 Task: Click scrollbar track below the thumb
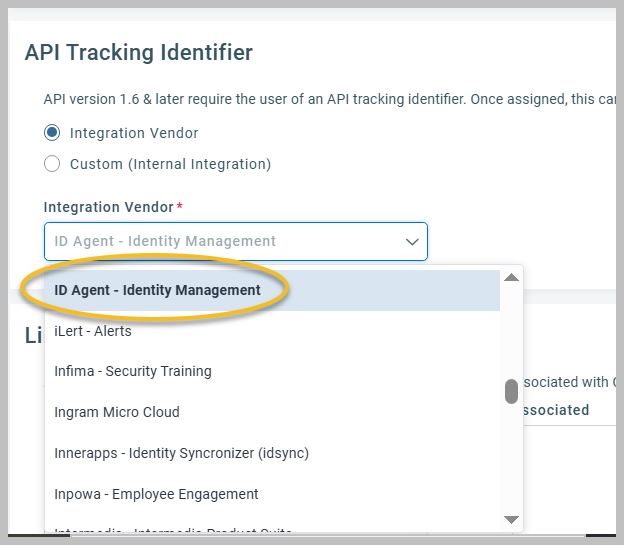(511, 460)
